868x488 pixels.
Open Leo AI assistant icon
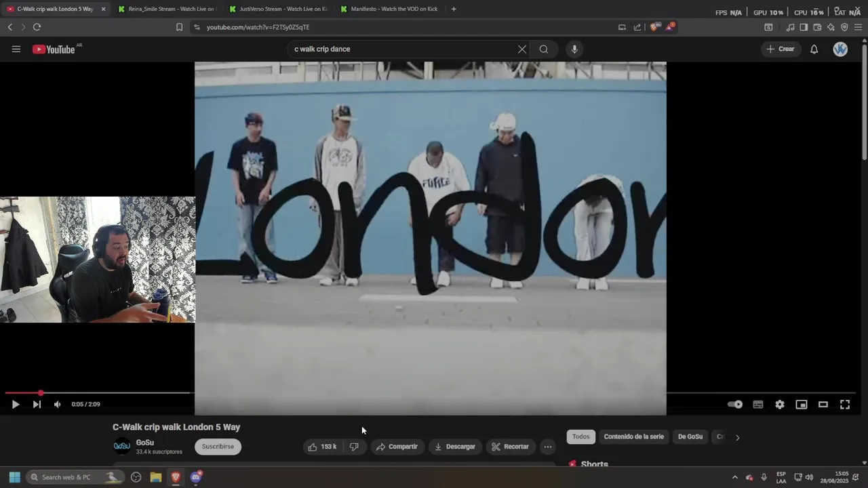point(831,27)
